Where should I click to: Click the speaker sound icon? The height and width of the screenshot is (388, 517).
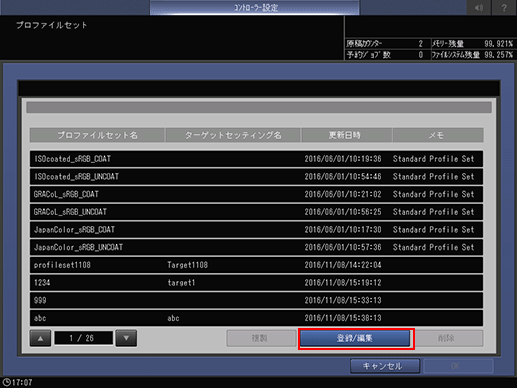(x=479, y=7)
